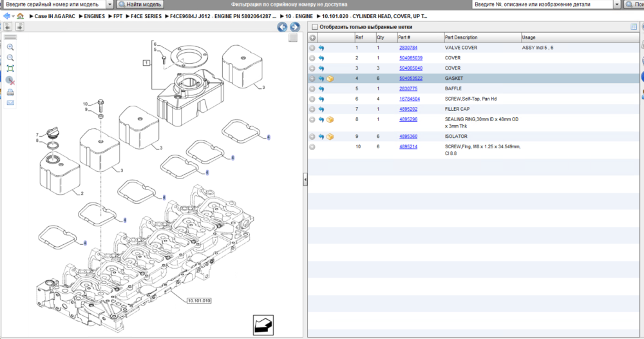Open part number 504053522 link
Image resolution: width=644 pixels, height=339 pixels.
pyautogui.click(x=411, y=79)
